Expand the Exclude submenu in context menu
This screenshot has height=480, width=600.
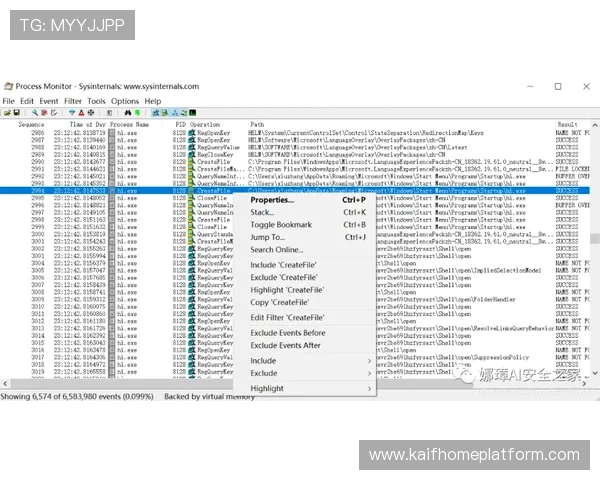click(x=310, y=373)
